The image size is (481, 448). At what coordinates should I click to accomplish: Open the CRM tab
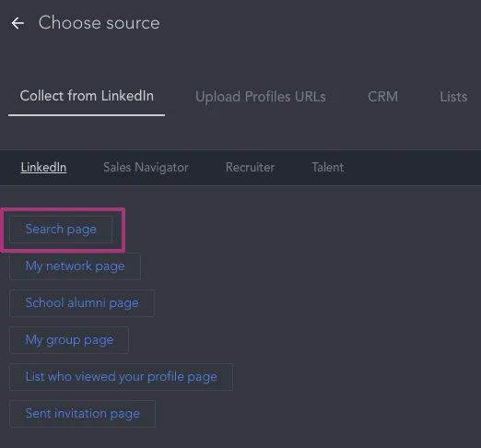[382, 97]
